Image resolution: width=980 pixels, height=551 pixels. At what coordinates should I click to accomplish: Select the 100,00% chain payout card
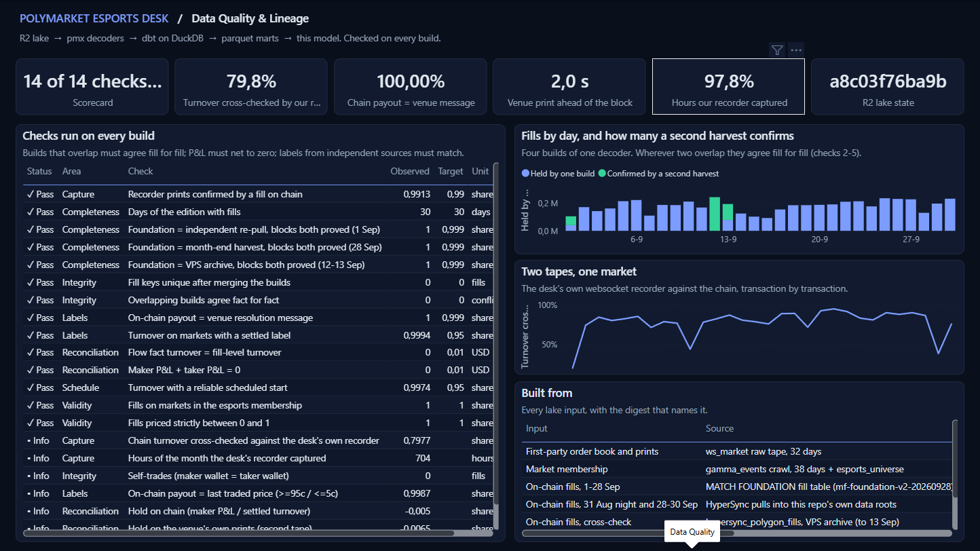click(411, 86)
